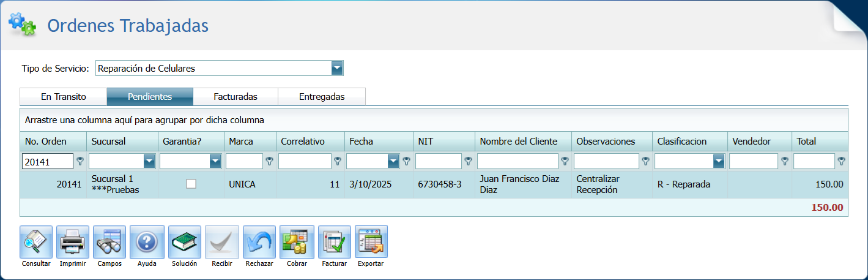Image resolution: width=868 pixels, height=280 pixels.
Task: Click the Exportar spreadsheet icon
Action: (x=371, y=242)
